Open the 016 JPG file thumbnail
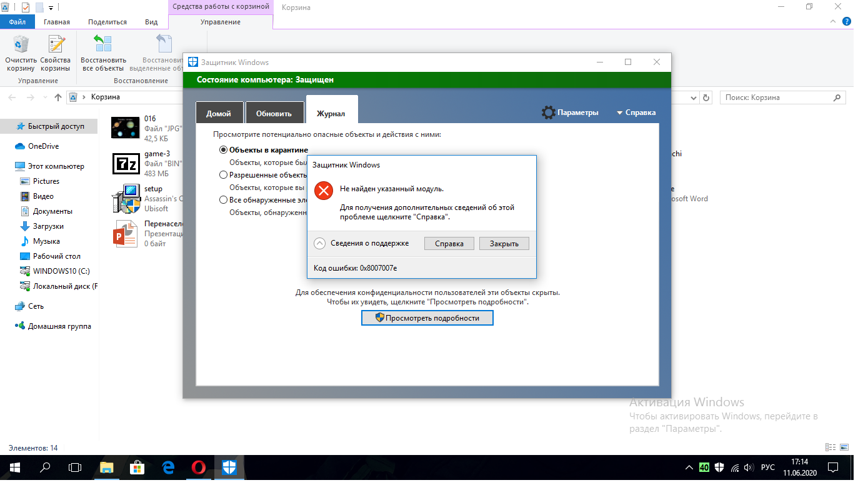 pos(125,128)
